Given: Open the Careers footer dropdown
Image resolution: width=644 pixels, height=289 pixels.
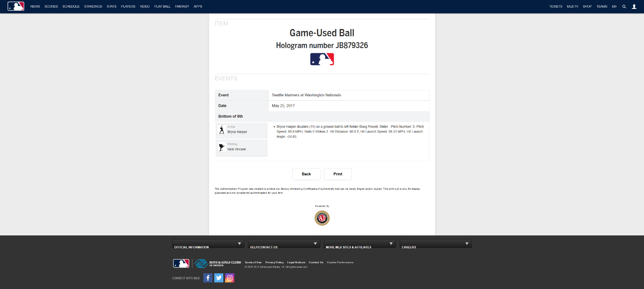Looking at the screenshot, I should pos(435,244).
